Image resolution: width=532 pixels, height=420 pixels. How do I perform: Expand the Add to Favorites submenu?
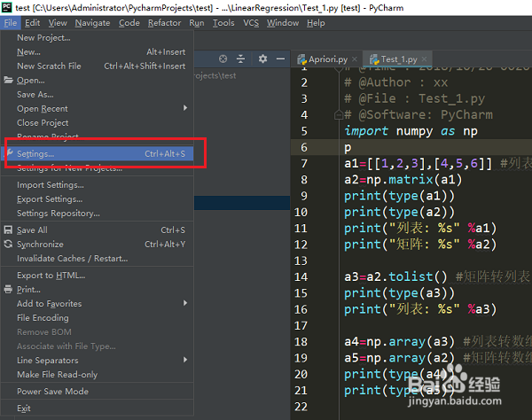[x=97, y=304]
